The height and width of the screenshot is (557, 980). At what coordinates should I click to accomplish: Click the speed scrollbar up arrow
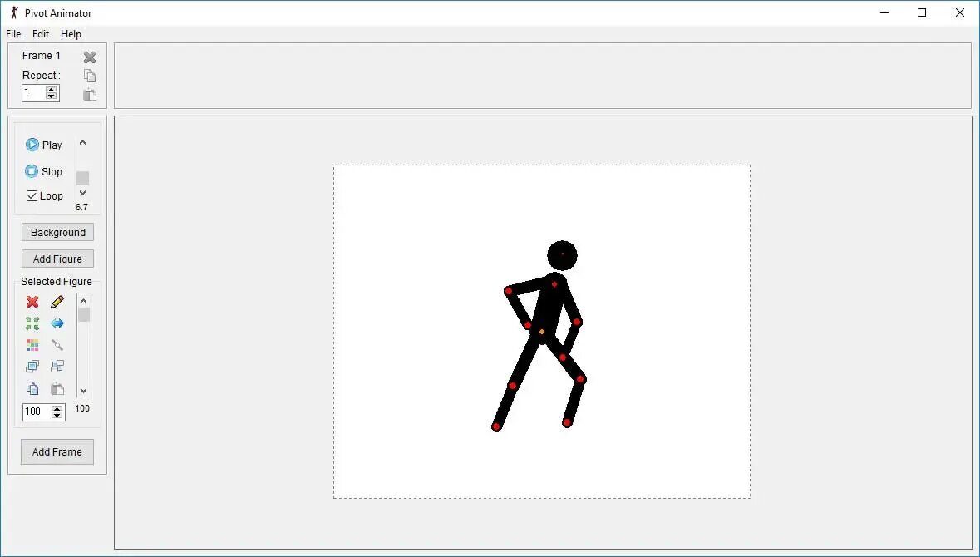pyautogui.click(x=82, y=143)
